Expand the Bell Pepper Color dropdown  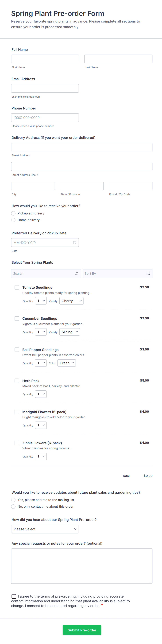(x=67, y=363)
